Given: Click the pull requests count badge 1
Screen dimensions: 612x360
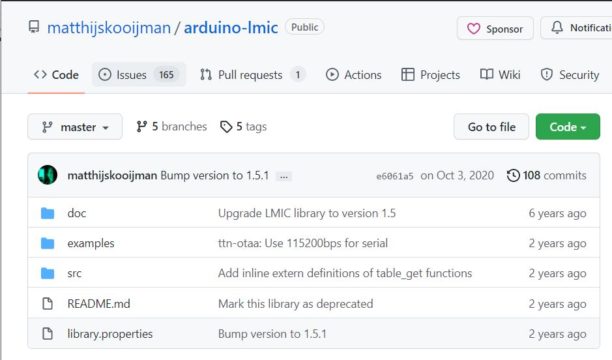Looking at the screenshot, I should [298, 75].
